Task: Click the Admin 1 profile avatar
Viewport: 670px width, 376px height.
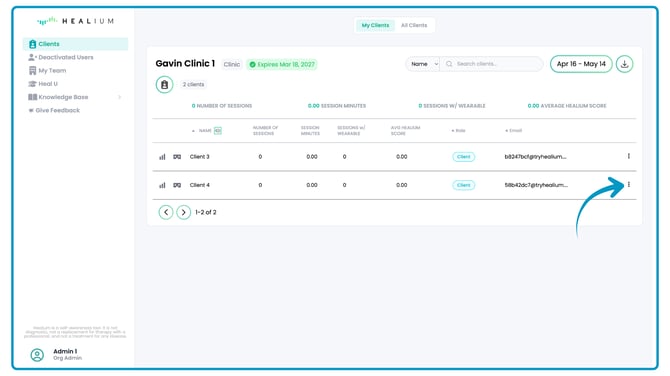Action: (x=37, y=355)
